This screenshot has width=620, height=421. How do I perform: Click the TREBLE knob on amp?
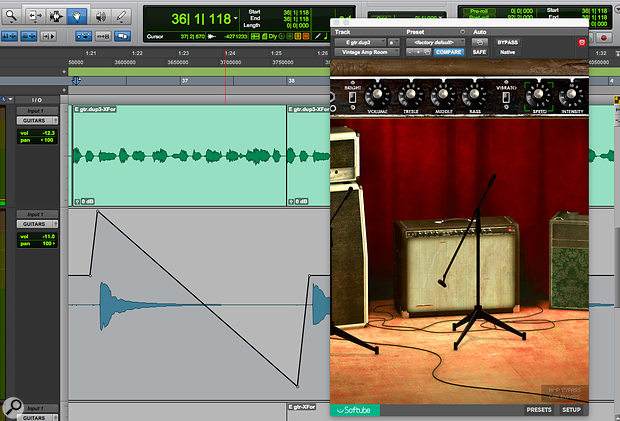pos(410,94)
